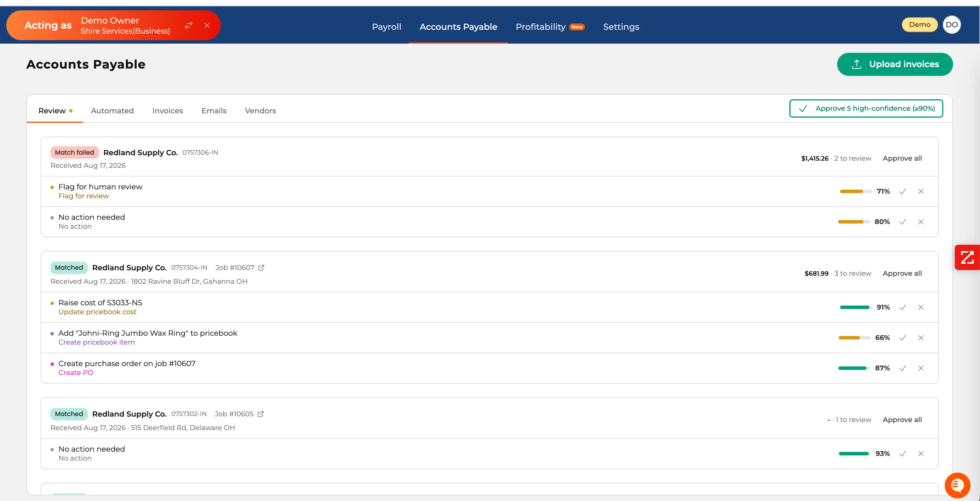Image resolution: width=980 pixels, height=501 pixels.
Task: Click the red side widget icon
Action: (967, 257)
